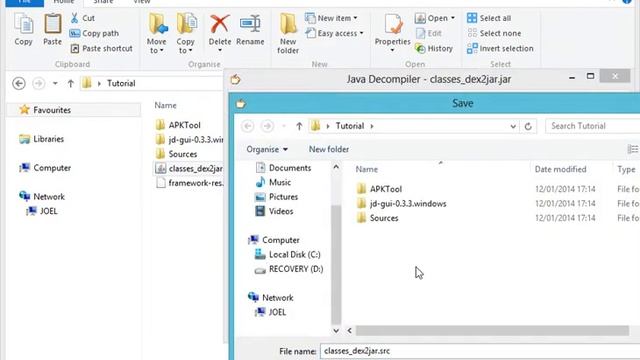This screenshot has height=360, width=640.
Task: Open the Organise menu in Save dialog
Action: pyautogui.click(x=267, y=149)
